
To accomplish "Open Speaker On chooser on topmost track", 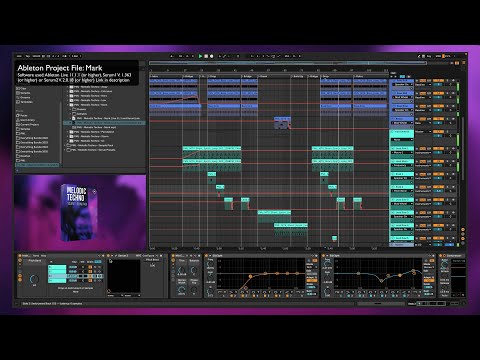I will point(403,85).
